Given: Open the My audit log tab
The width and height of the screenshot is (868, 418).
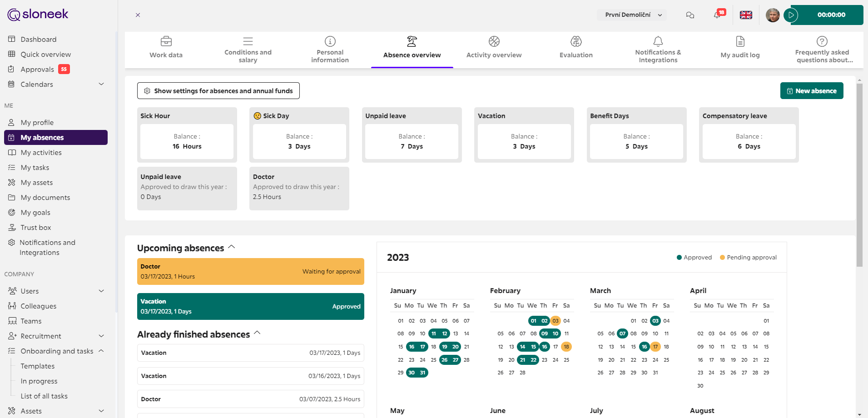Looking at the screenshot, I should tap(739, 48).
